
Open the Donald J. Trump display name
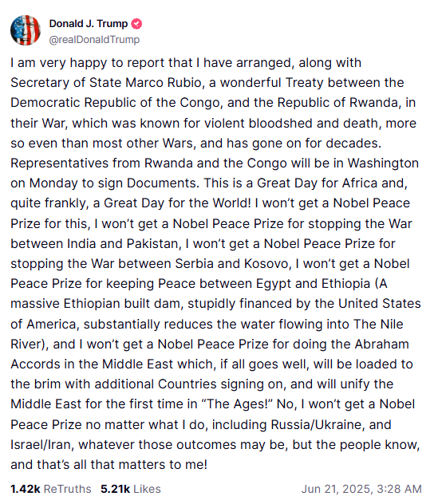[x=89, y=24]
